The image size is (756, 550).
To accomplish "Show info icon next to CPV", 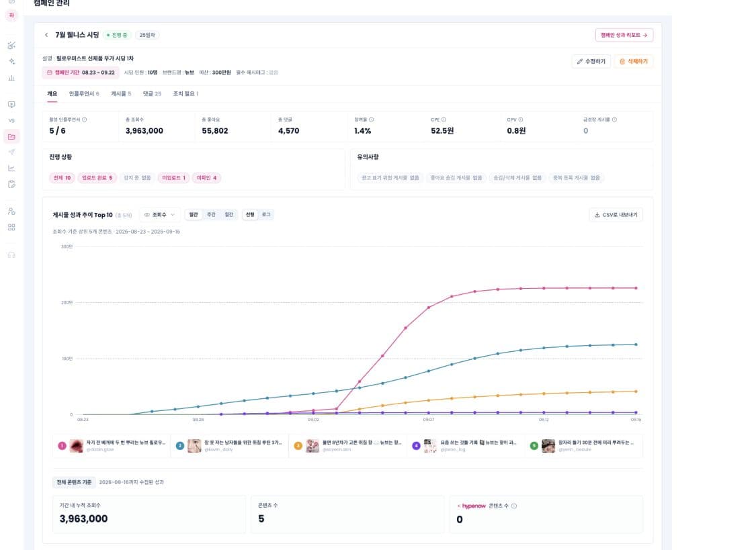I will (x=521, y=120).
